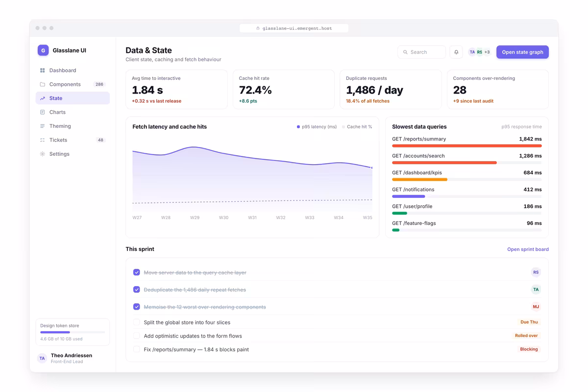The width and height of the screenshot is (588, 392).
Task: Click the Search input field
Action: pos(421,52)
